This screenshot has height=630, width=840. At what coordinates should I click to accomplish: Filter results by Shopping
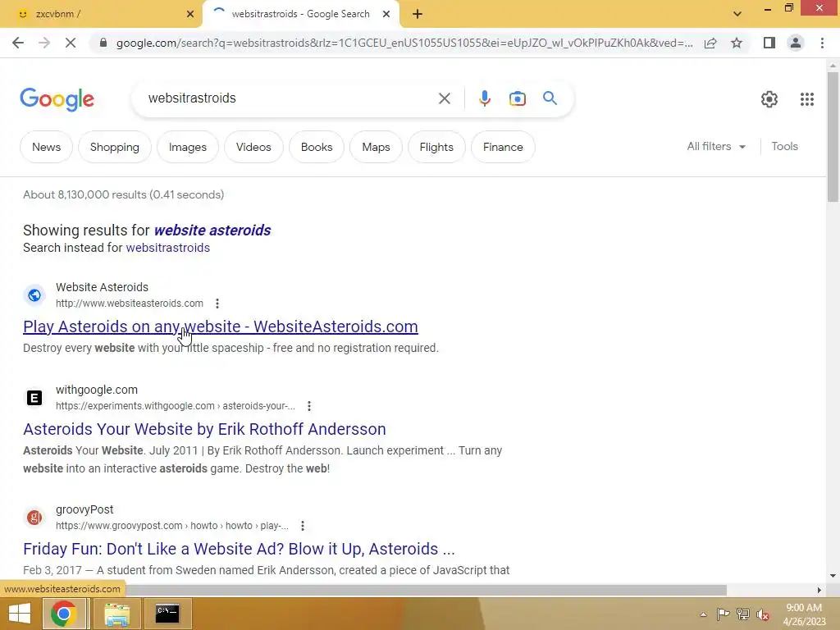[115, 147]
